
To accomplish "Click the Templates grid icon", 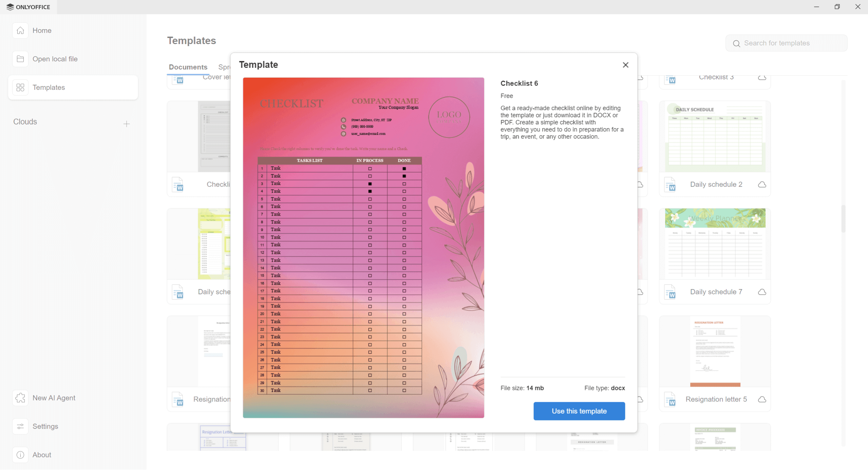I will (20, 87).
